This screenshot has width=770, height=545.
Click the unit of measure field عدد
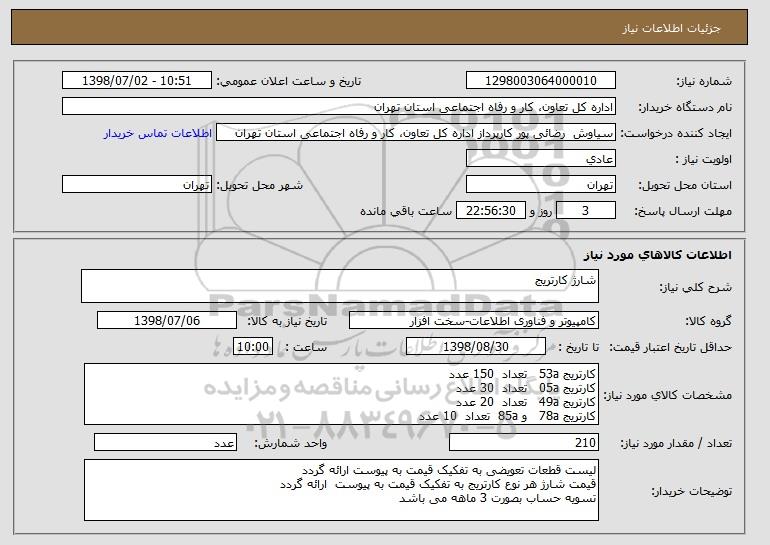165,442
